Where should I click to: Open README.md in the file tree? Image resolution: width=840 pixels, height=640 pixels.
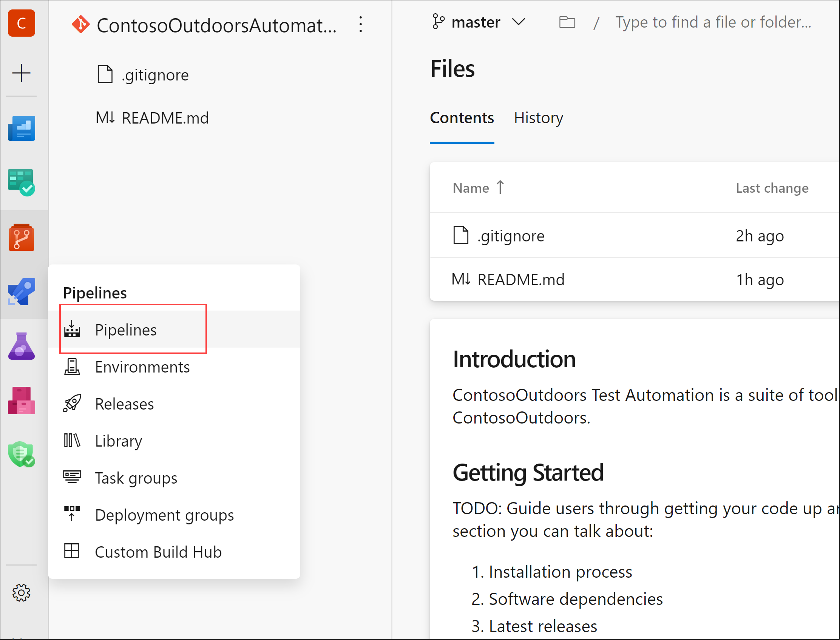[165, 118]
